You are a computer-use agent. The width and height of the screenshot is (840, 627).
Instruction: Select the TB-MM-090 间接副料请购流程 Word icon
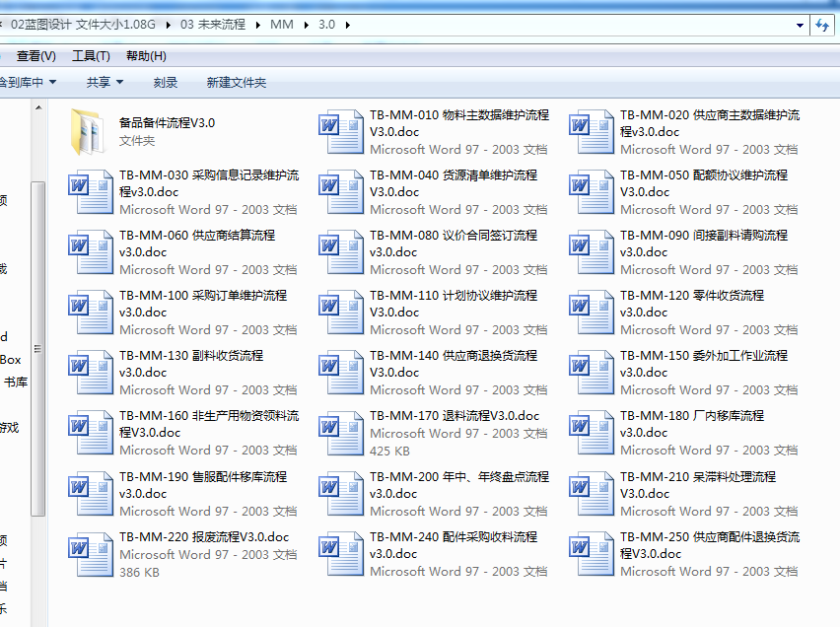[592, 251]
